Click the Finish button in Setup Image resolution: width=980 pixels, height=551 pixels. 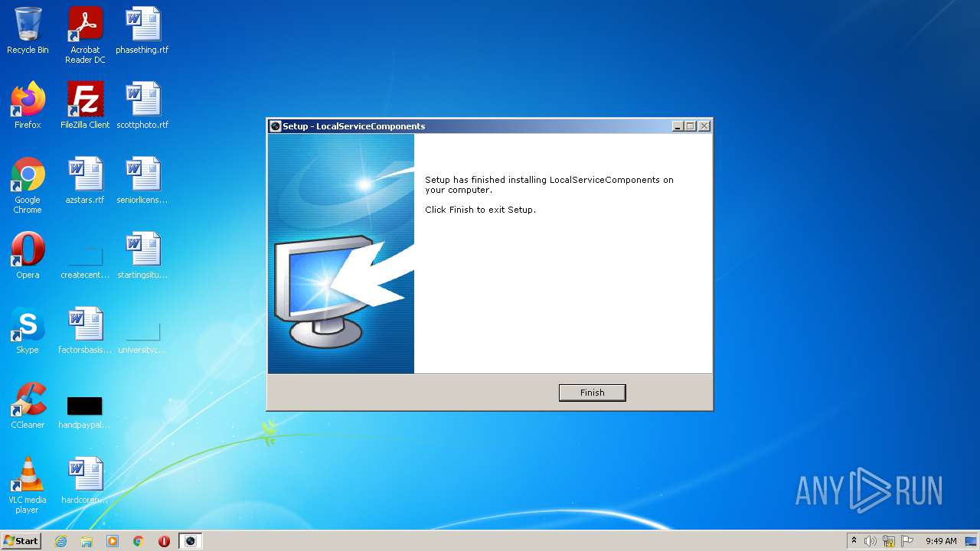(592, 393)
